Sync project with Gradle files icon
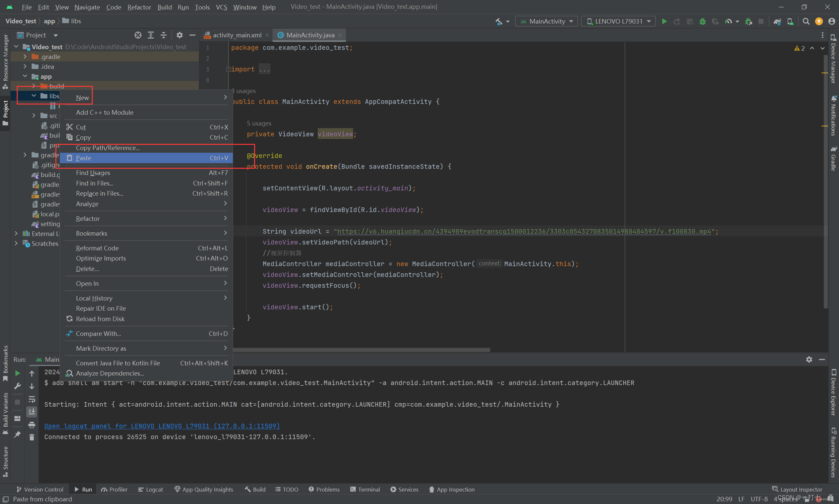Screen dimensions: 839x504 pyautogui.click(x=777, y=21)
